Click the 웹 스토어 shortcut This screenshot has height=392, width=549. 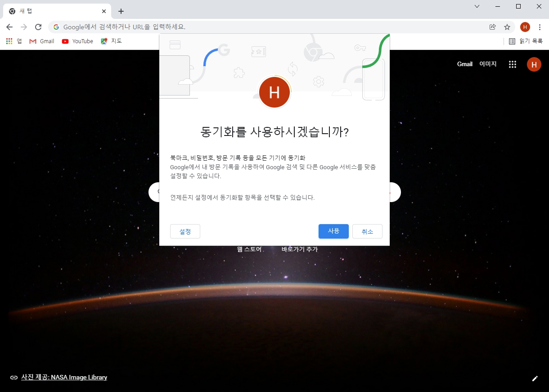click(249, 249)
